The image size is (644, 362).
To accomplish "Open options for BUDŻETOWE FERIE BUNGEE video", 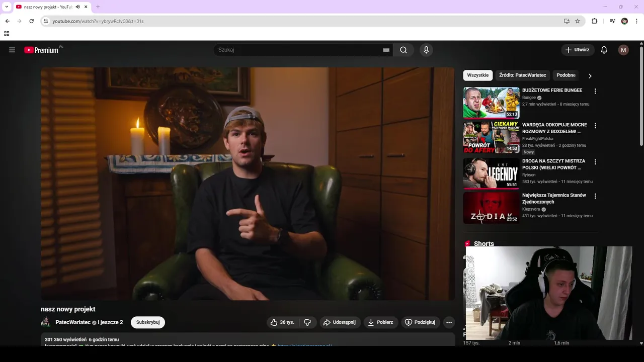I will pyautogui.click(x=595, y=92).
